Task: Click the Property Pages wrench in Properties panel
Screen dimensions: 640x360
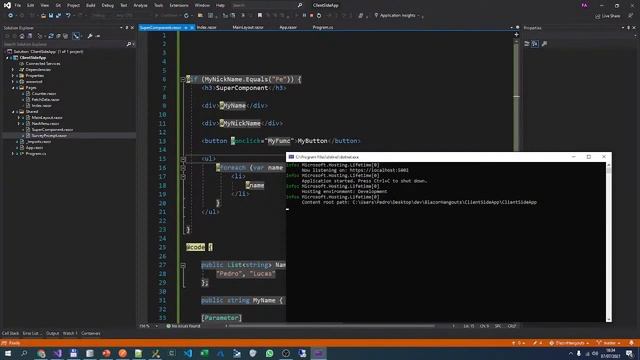Action: 544,44
